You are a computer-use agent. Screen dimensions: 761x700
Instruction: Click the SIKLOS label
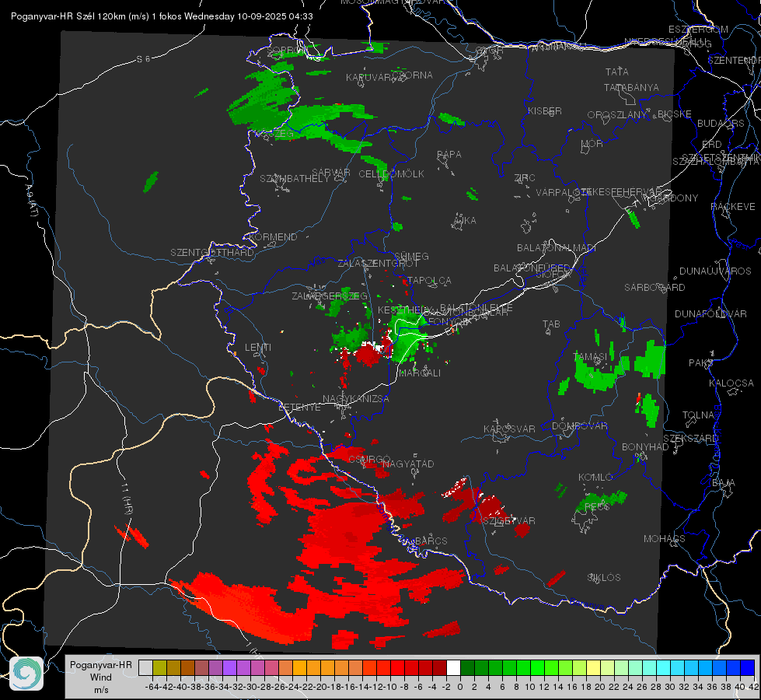click(604, 577)
